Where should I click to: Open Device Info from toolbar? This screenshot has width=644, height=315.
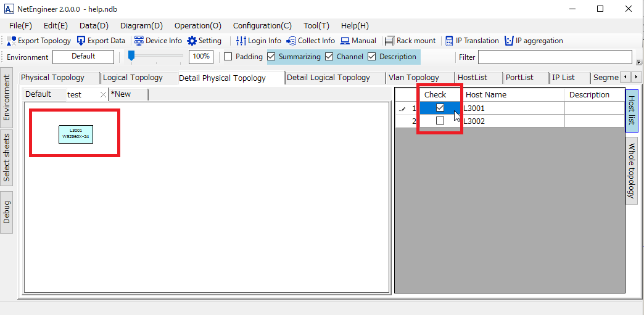tap(139, 41)
